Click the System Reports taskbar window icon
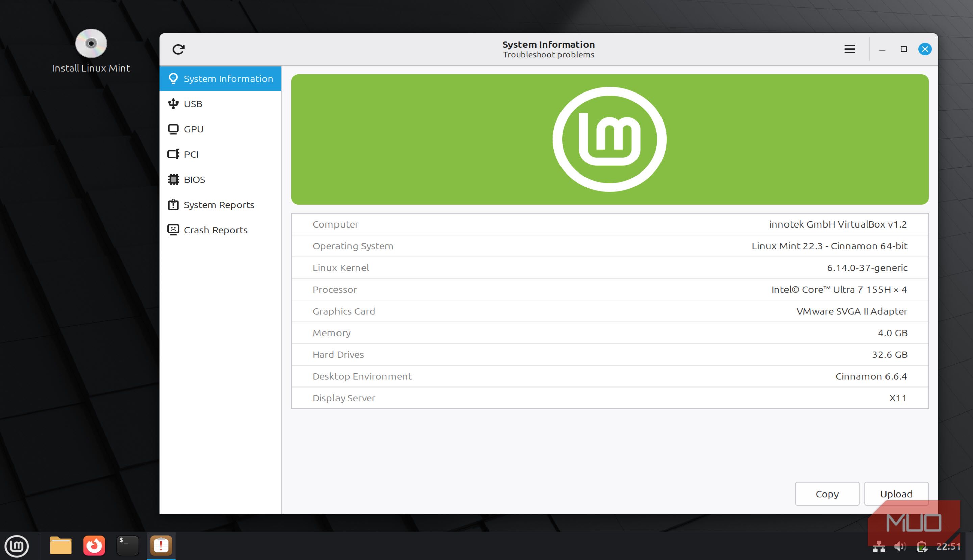 coord(161,545)
